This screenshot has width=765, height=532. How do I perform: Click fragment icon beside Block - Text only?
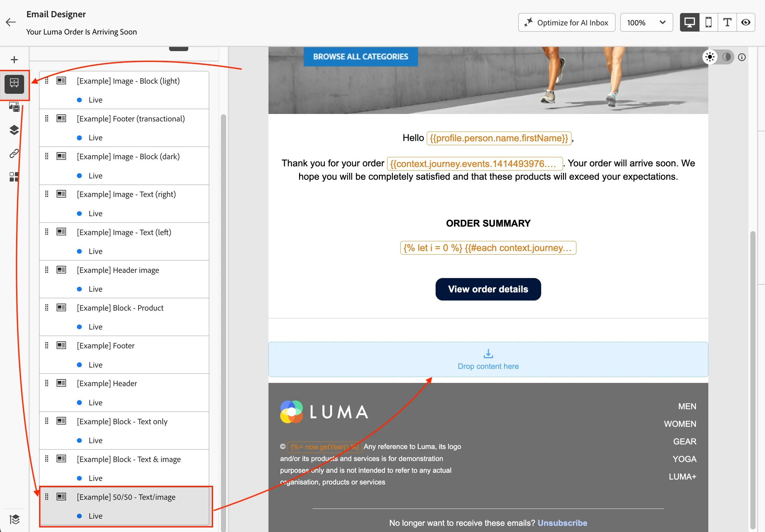click(61, 421)
